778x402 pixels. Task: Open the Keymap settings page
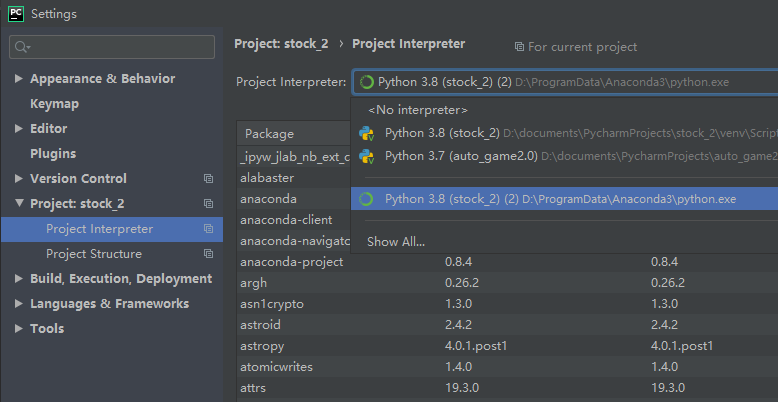point(55,104)
